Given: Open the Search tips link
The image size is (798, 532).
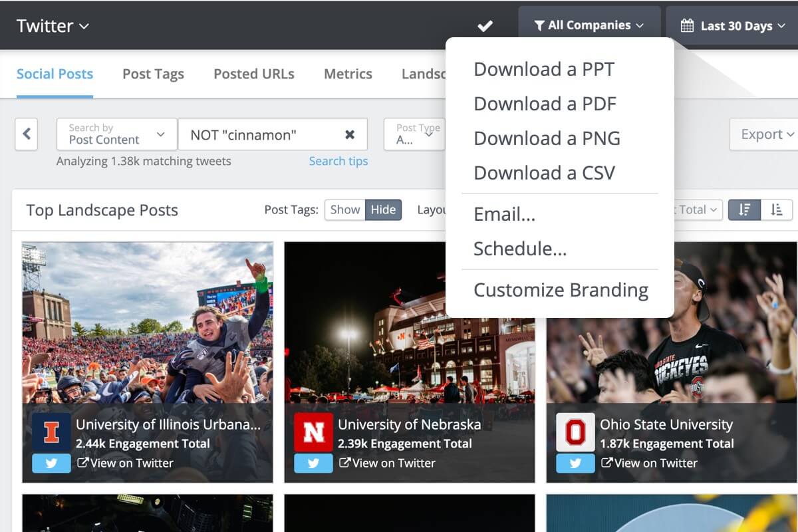Looking at the screenshot, I should pyautogui.click(x=338, y=161).
